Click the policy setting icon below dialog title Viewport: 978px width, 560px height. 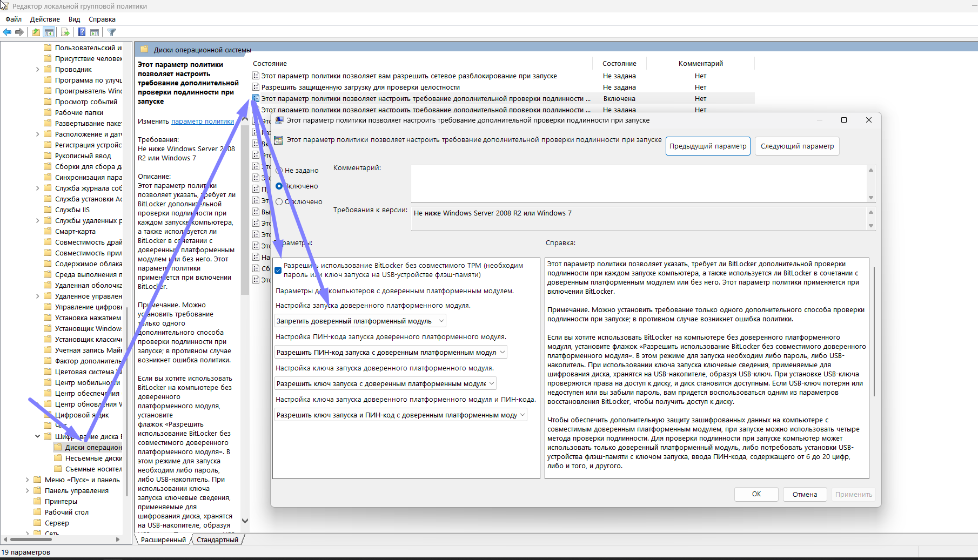click(278, 140)
